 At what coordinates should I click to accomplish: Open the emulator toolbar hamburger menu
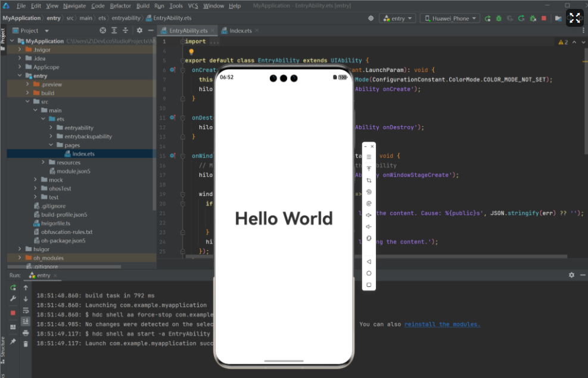point(369,157)
